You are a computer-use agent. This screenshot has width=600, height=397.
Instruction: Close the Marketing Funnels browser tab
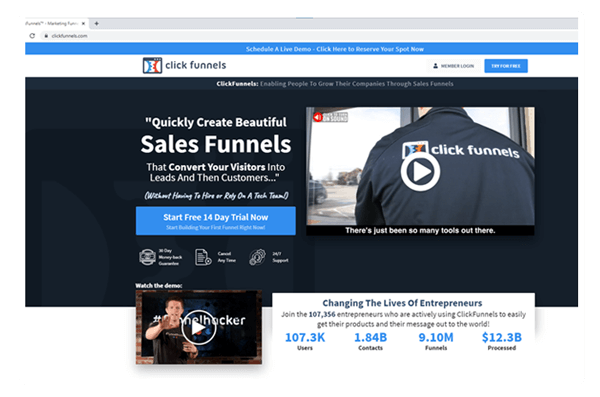click(x=83, y=23)
